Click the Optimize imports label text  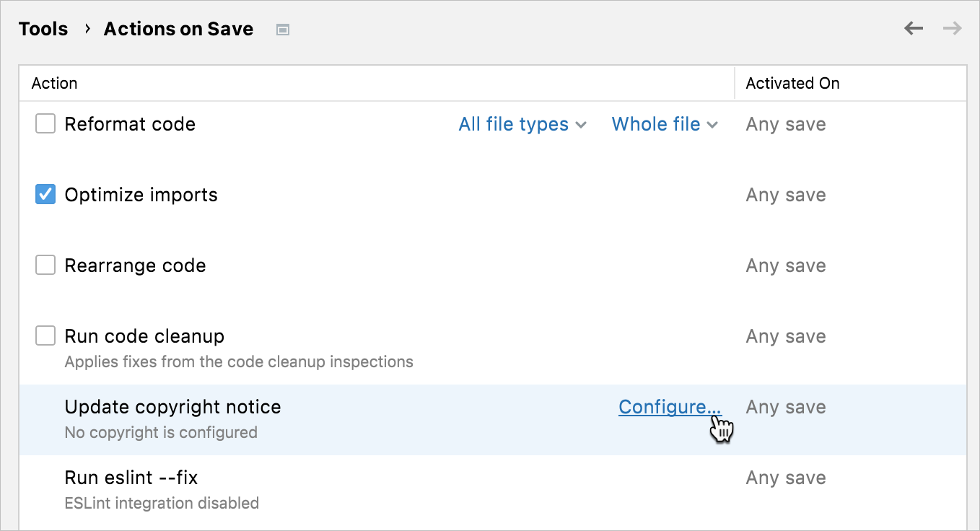[141, 195]
